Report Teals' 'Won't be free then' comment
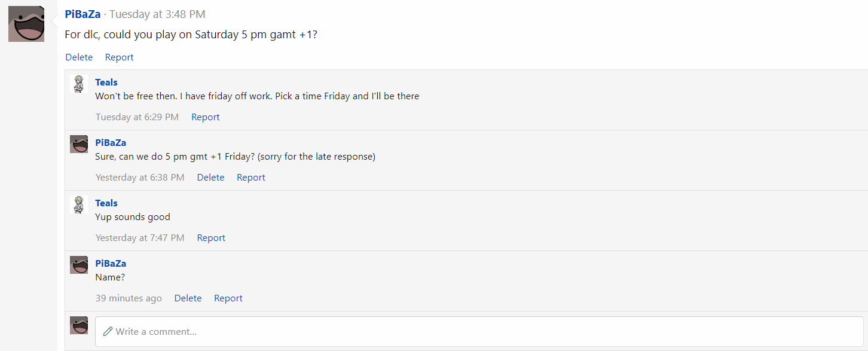Viewport: 868px width, 351px height. point(205,117)
